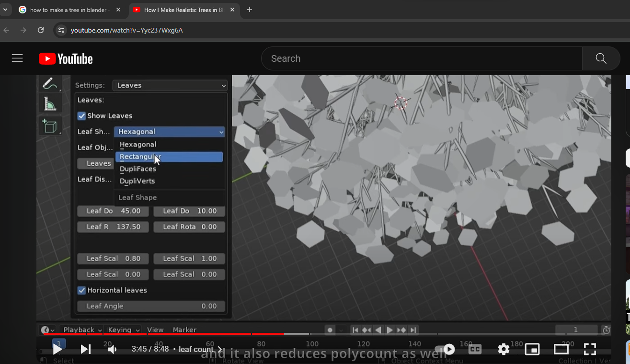The image size is (630, 364).
Task: Open YouTube player settings gear
Action: tap(504, 349)
